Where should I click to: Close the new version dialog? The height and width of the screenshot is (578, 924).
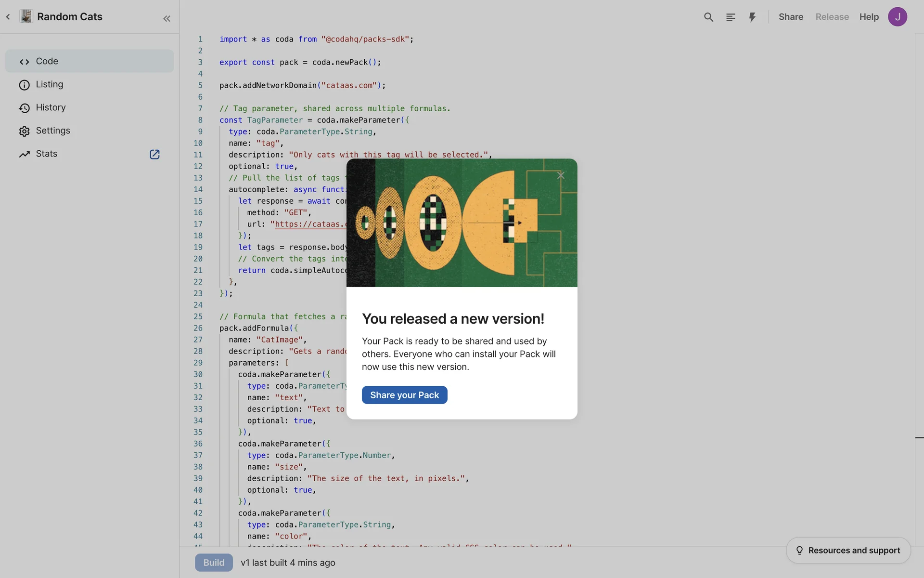point(561,175)
